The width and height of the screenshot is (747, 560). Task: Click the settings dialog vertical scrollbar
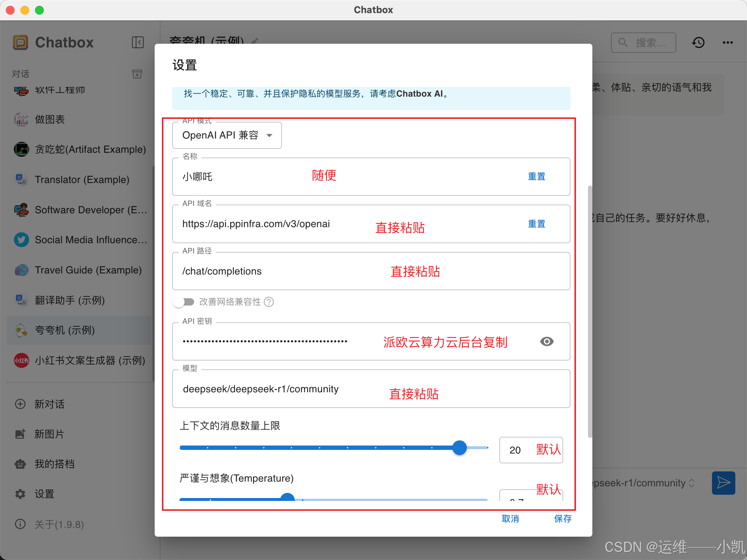590,312
